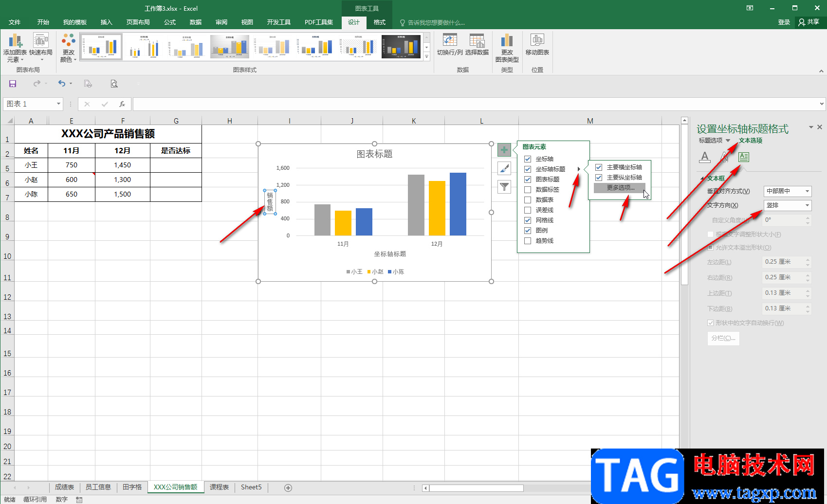The image size is (827, 504).
Task: Click the Chart Styles brush button
Action: [504, 168]
